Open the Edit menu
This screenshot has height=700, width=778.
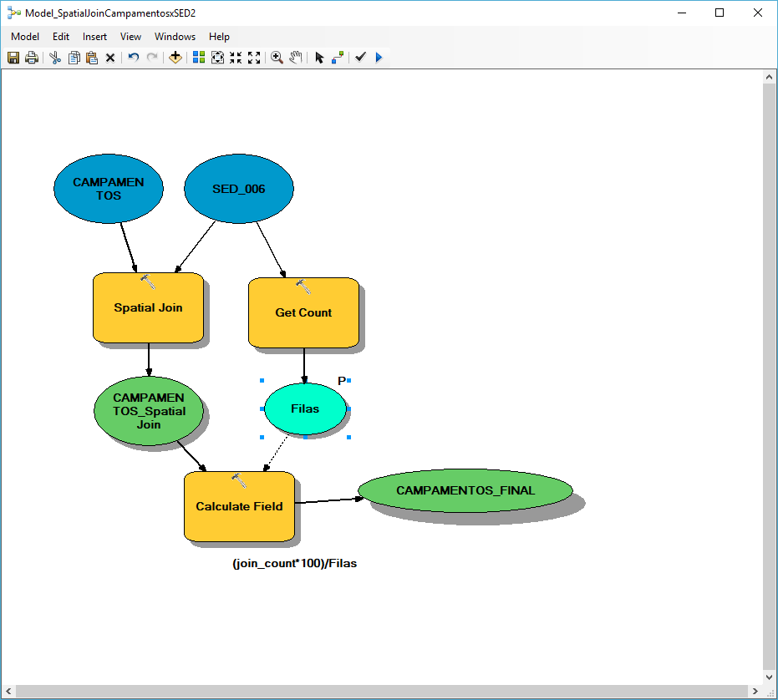[61, 37]
